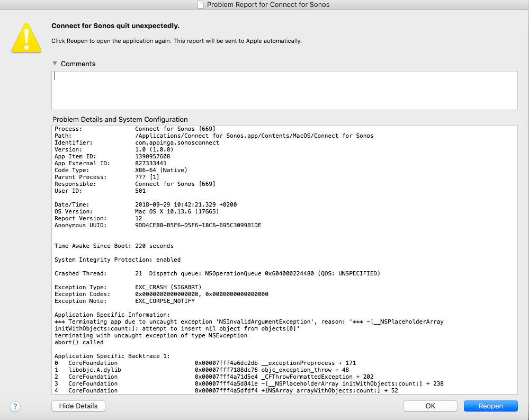Click the version value '1.0 (1.0.0)'
This screenshot has width=529, height=420.
[x=154, y=149]
